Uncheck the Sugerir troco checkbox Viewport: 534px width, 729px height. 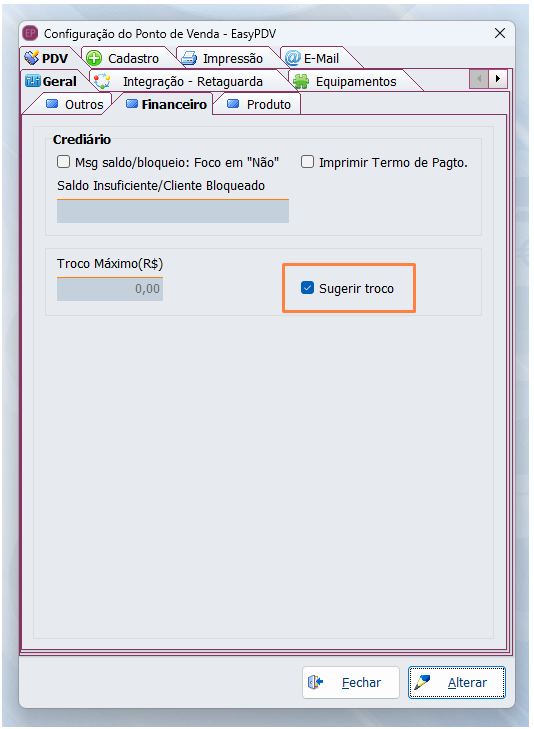point(307,288)
